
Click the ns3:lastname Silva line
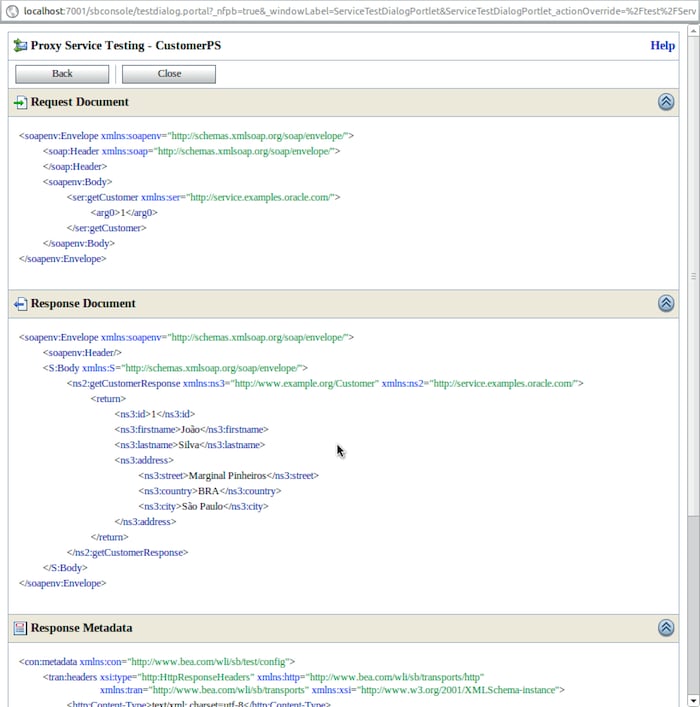tap(189, 445)
